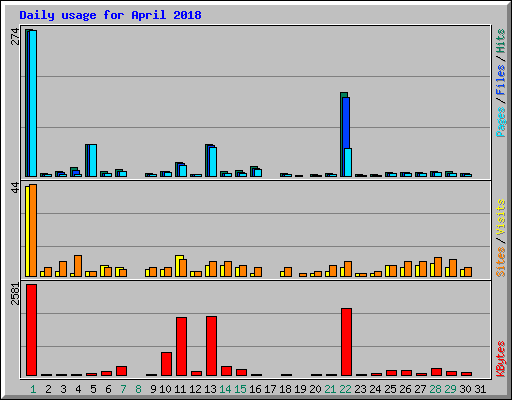The image size is (512, 400).
Task: Click x-axis day label 18
Action: click(285, 389)
